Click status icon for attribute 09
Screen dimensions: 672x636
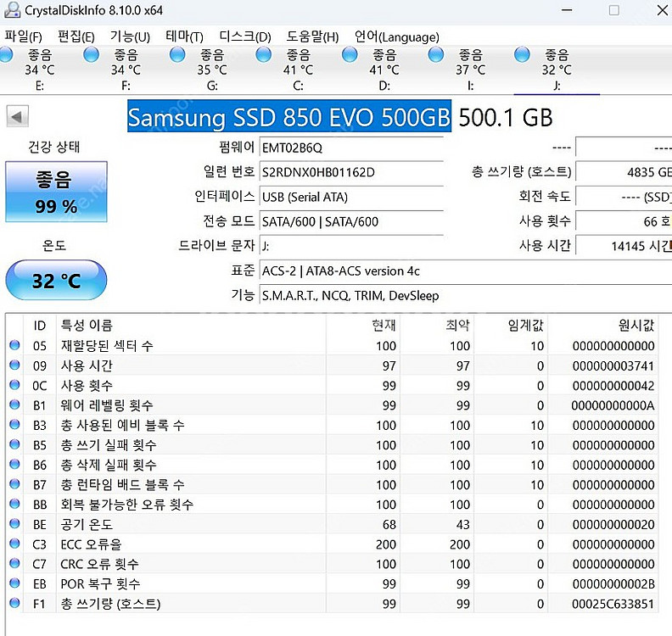pyautogui.click(x=14, y=365)
